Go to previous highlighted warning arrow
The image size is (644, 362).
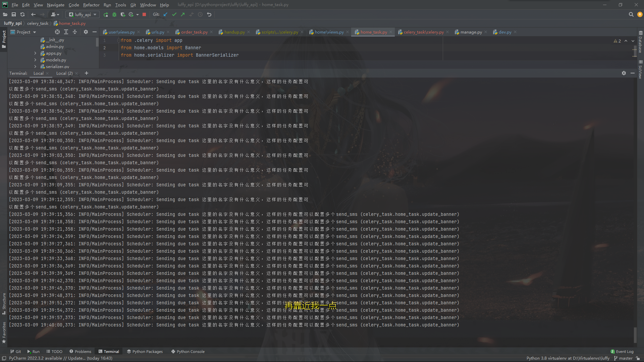click(x=626, y=41)
